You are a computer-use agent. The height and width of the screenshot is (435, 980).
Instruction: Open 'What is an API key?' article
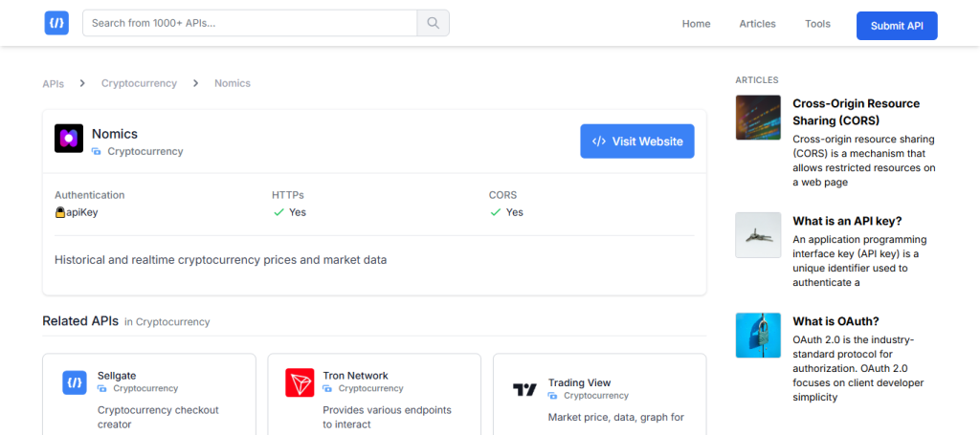point(847,221)
